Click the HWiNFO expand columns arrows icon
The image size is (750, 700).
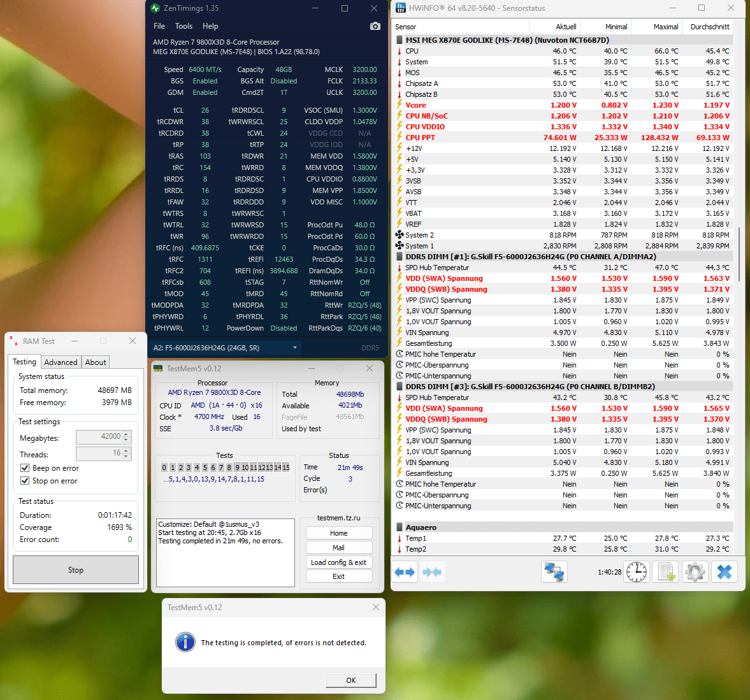pos(405,572)
